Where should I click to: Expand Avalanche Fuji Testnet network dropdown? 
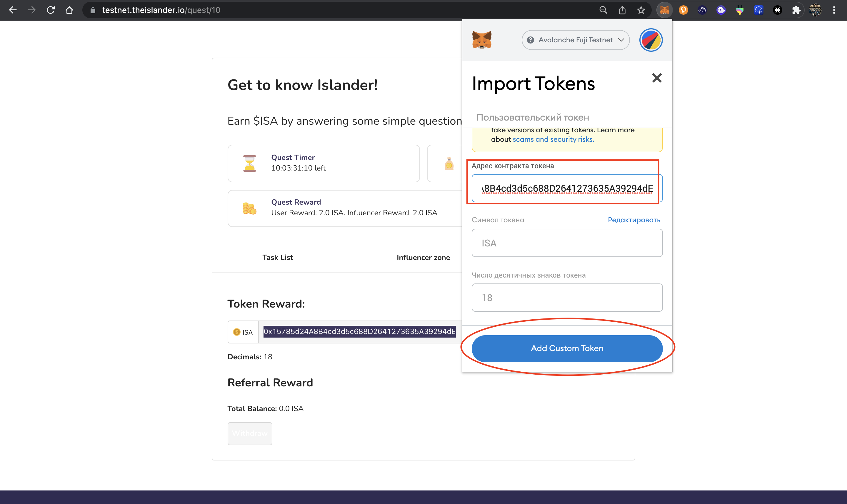[x=575, y=40]
